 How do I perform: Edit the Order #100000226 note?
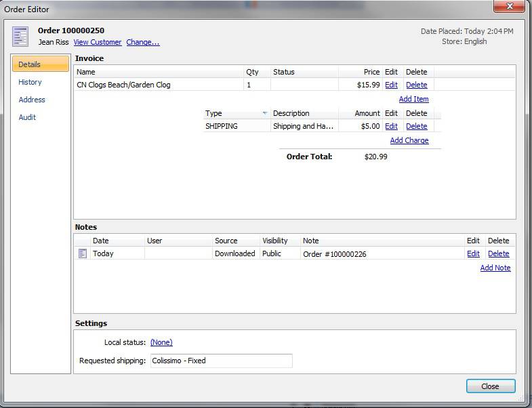(x=473, y=253)
